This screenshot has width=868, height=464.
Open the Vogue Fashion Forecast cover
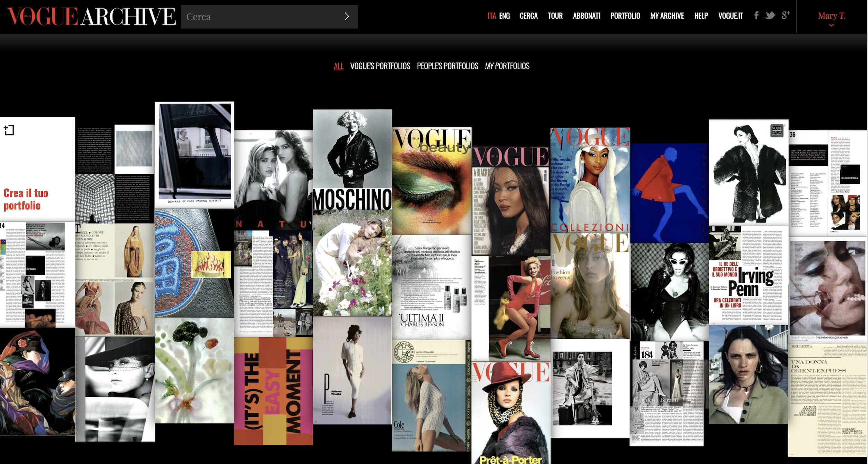point(590,286)
